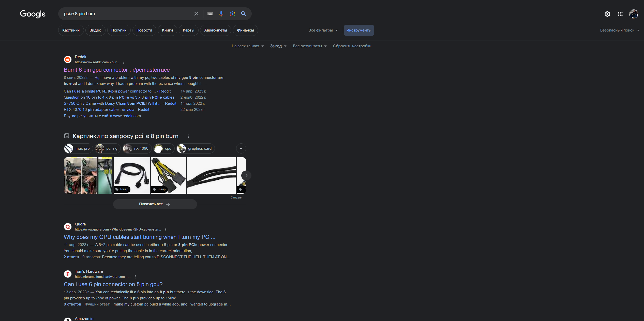Expand more image filter chips
The height and width of the screenshot is (321, 644).
241,148
